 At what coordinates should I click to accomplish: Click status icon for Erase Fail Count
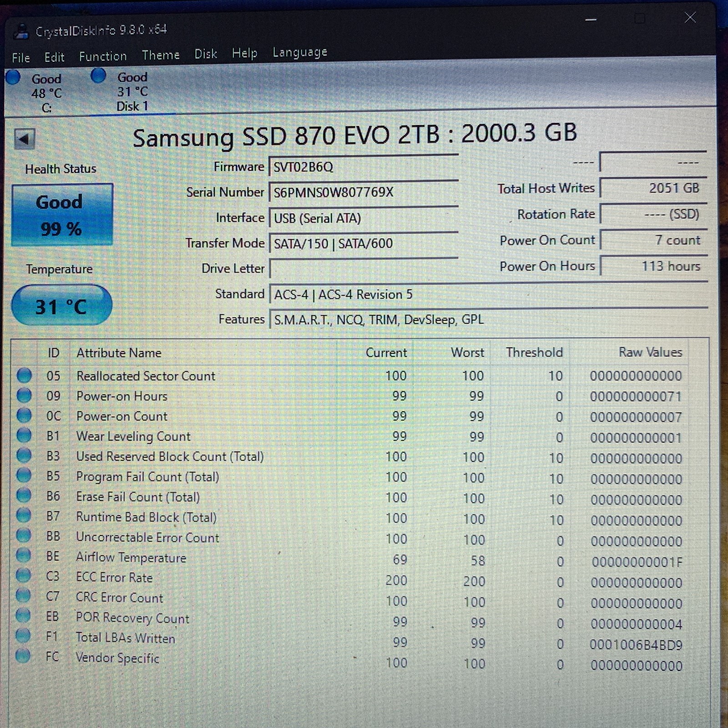[24, 495]
